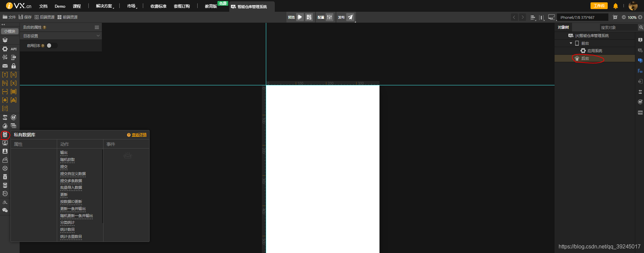The height and width of the screenshot is (253, 644).
Task: Open the 套餐订购 menu item
Action: [182, 6]
